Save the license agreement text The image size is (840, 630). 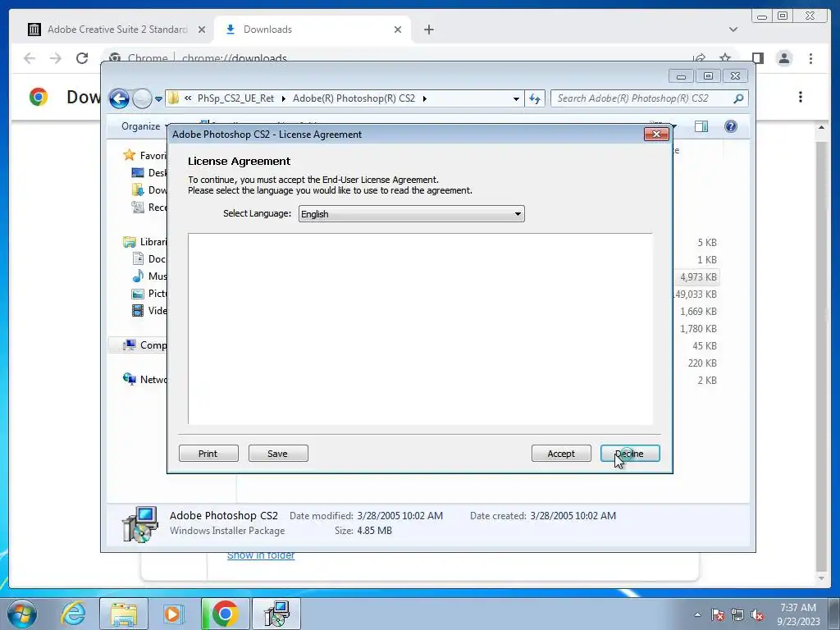pos(277,453)
